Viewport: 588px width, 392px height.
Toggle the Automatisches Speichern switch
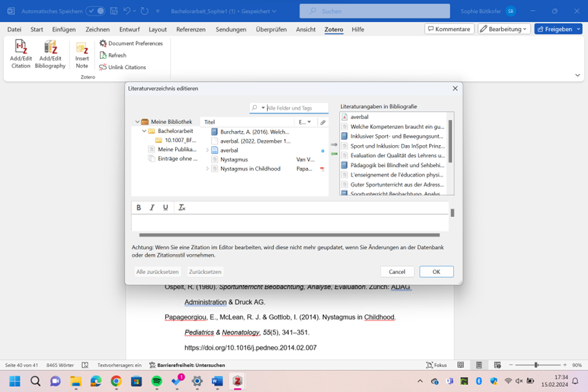96,11
